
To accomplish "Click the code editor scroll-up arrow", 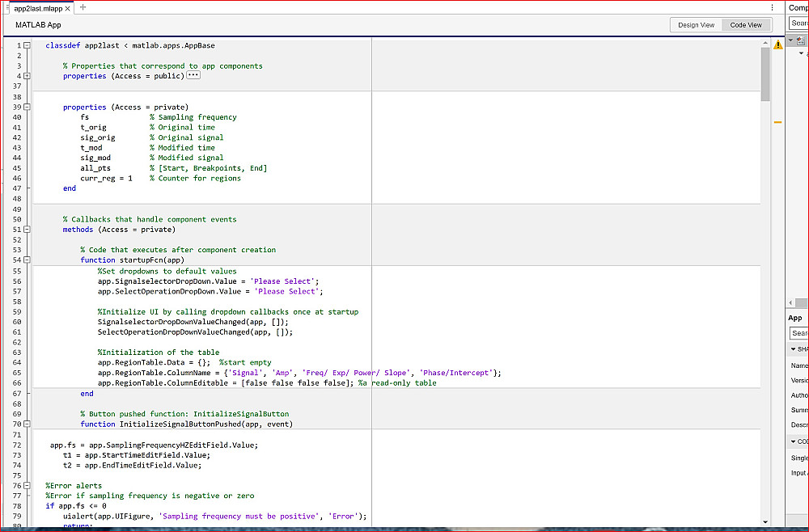I will [x=765, y=44].
